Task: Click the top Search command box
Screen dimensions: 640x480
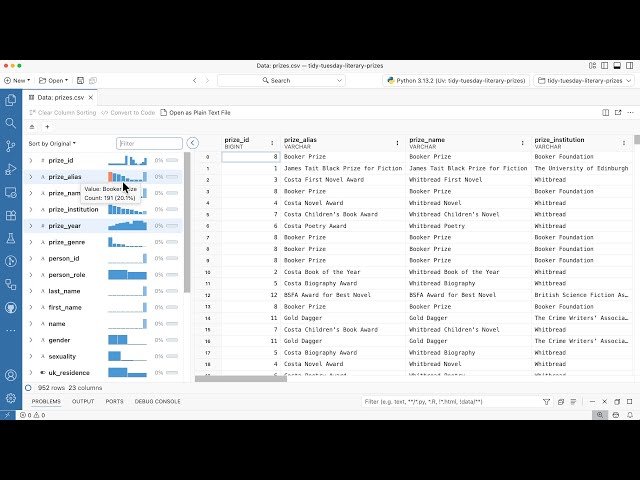Action: tap(281, 80)
